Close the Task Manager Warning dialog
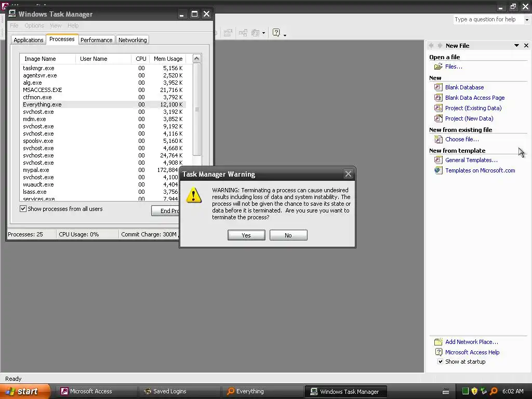Screen dimensions: 532x399 coord(348,174)
